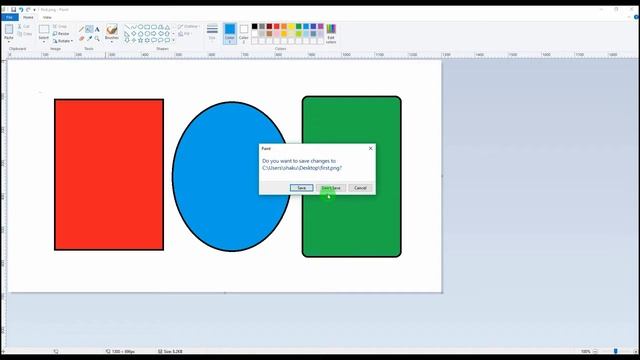Viewport: 640px width, 360px height.
Task: Pick the yellow color swatch
Action: [291, 26]
